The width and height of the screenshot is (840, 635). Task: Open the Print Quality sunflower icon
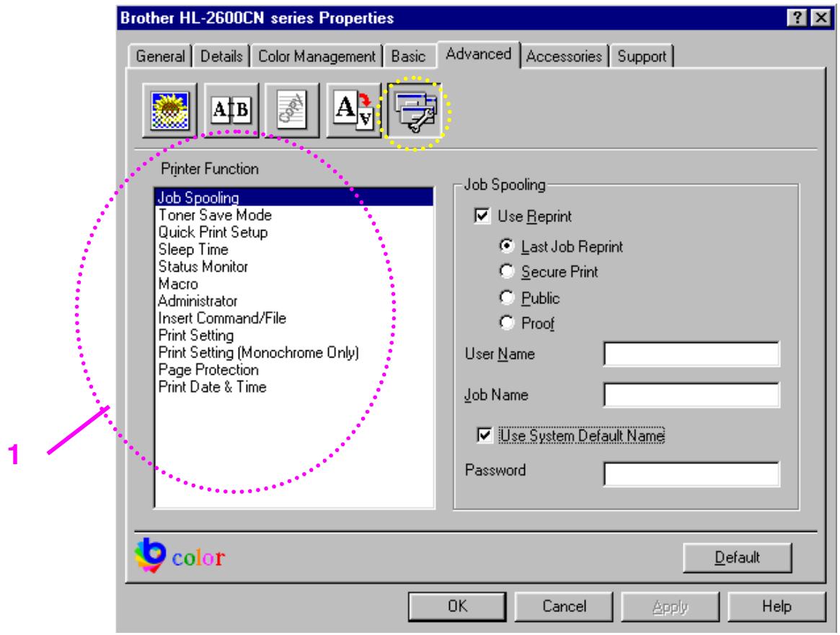coord(170,110)
